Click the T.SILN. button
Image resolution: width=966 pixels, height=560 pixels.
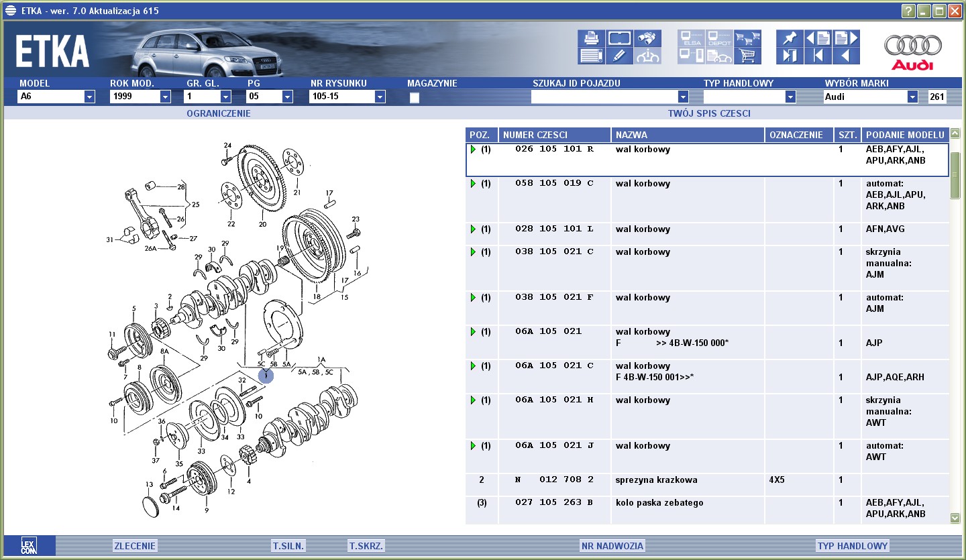pyautogui.click(x=289, y=546)
